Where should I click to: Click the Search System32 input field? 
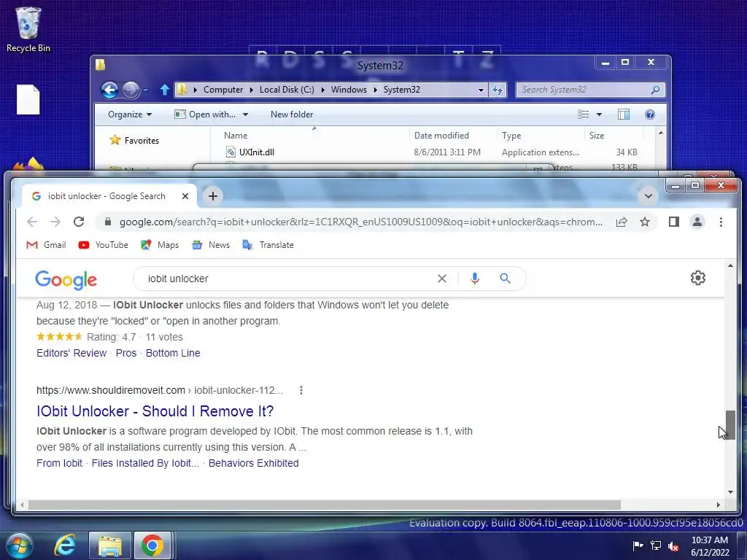pyautogui.click(x=583, y=90)
